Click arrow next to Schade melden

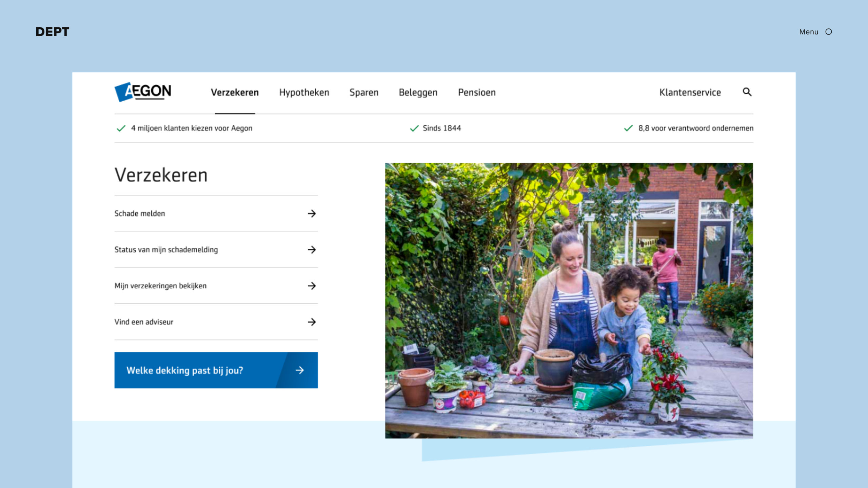[312, 213]
